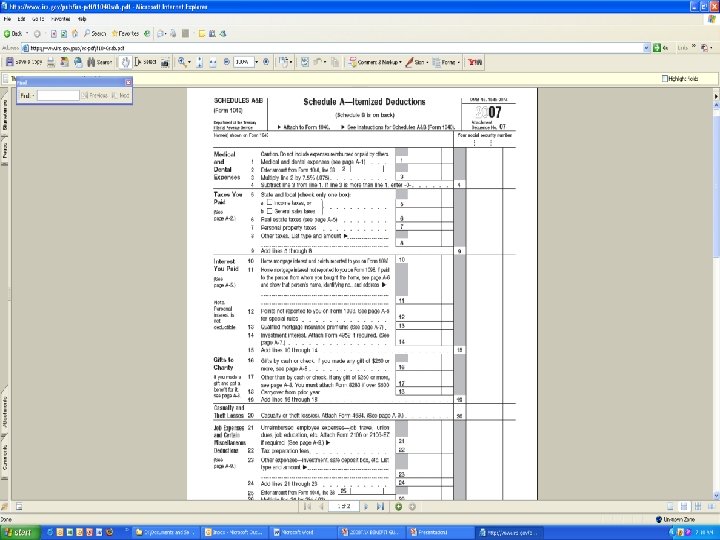Click in the Find text field
This screenshot has width=720, height=540.
(x=58, y=96)
